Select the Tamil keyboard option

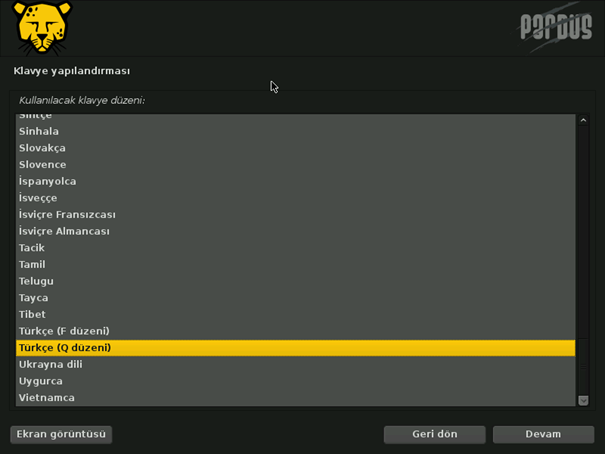(x=32, y=265)
